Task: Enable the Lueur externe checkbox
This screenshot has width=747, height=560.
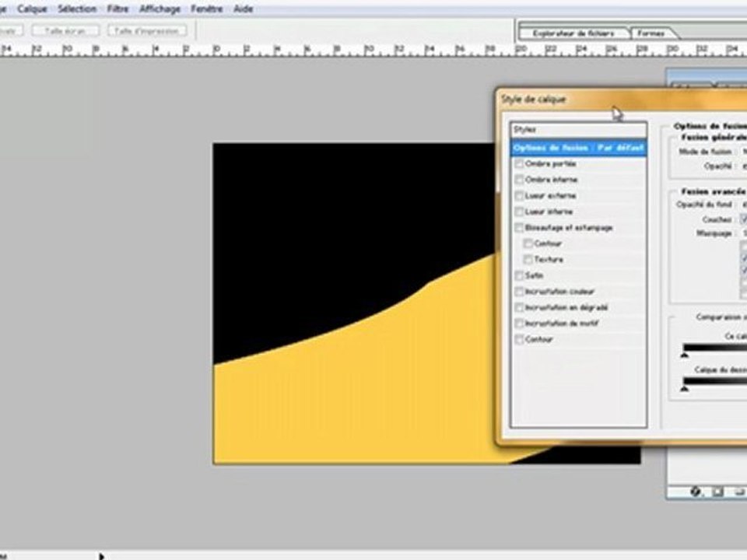Action: click(x=519, y=196)
